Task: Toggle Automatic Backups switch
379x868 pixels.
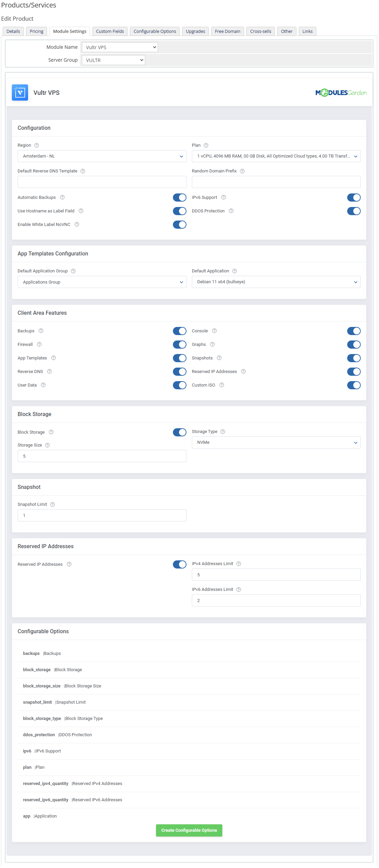Action: pos(179,198)
